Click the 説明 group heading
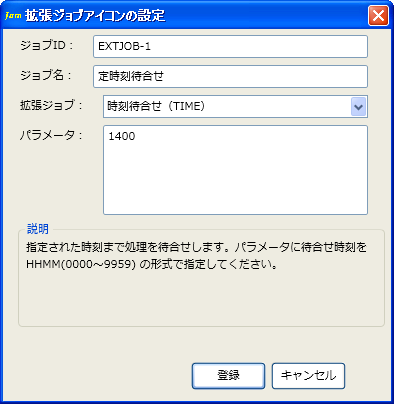The height and width of the screenshot is (404, 394). click(x=38, y=229)
